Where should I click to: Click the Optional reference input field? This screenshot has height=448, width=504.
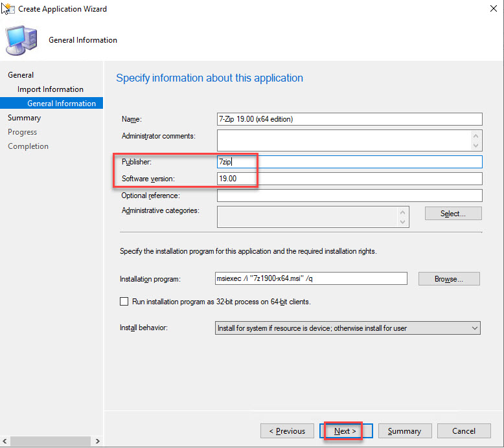(x=350, y=196)
